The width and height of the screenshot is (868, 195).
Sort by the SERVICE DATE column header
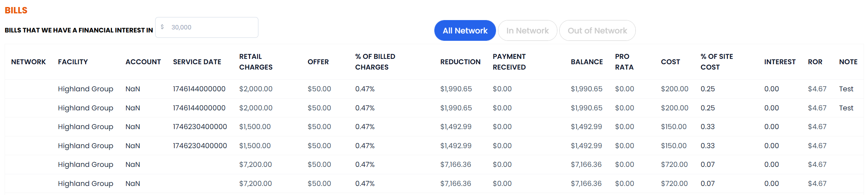197,62
